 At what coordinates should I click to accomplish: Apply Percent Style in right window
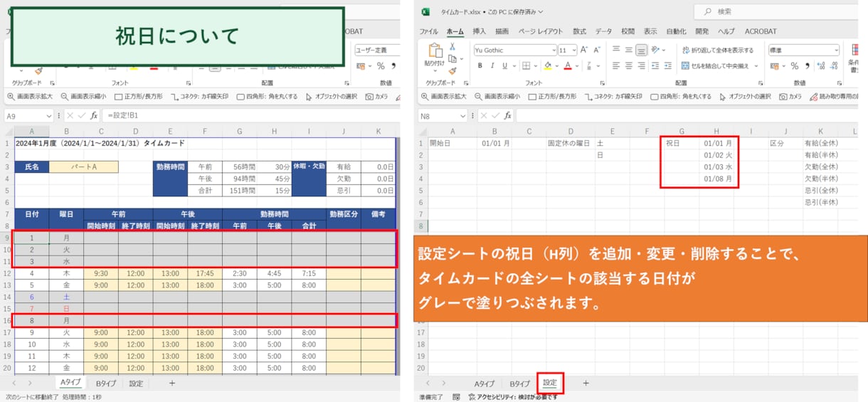795,65
